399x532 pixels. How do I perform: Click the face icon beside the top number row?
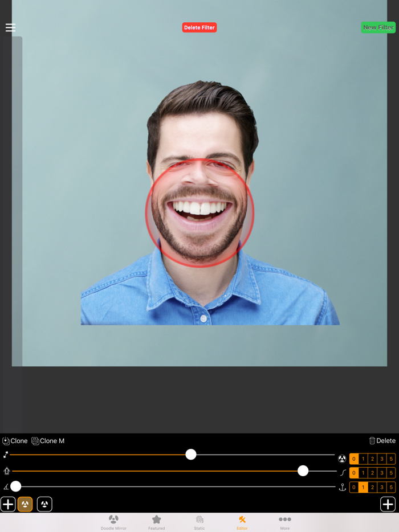(x=342, y=459)
